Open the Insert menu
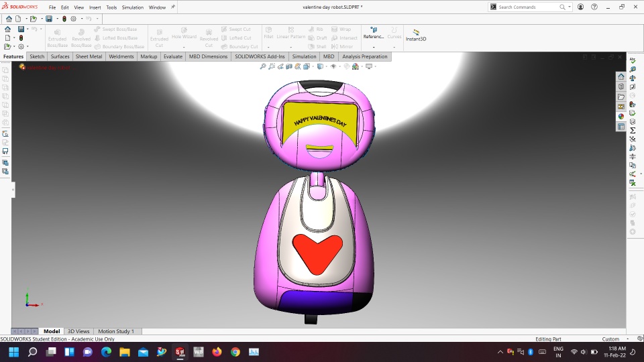This screenshot has height=362, width=644. pyautogui.click(x=95, y=7)
